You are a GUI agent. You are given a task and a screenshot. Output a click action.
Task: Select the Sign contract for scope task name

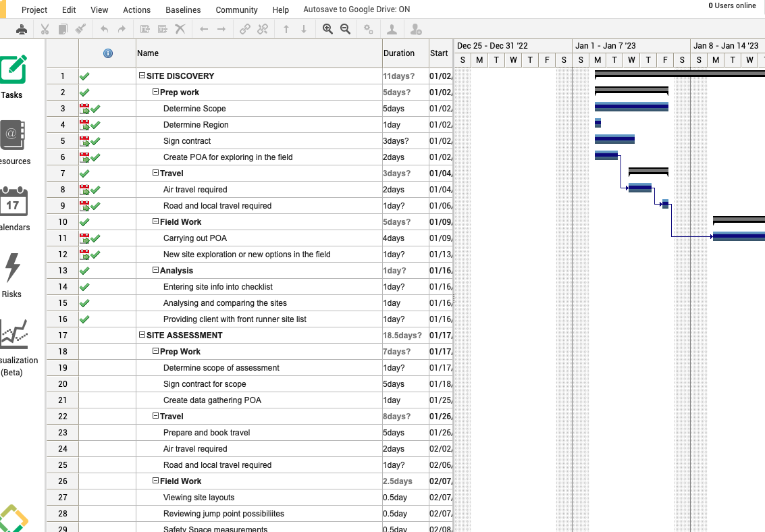coord(205,383)
